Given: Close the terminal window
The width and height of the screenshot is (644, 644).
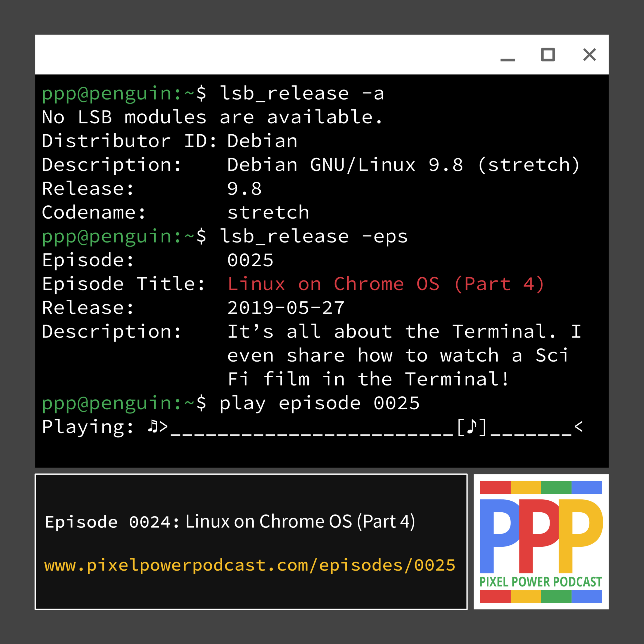Looking at the screenshot, I should (589, 55).
